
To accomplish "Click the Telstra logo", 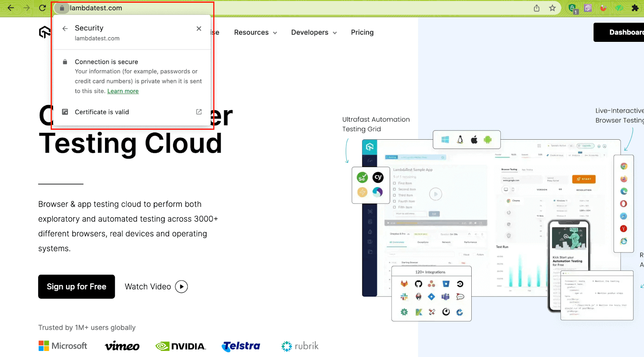I will click(x=241, y=346).
